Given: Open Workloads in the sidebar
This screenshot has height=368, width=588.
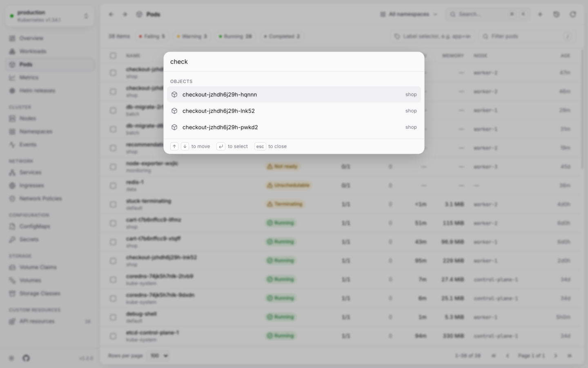Looking at the screenshot, I should click(50, 51).
